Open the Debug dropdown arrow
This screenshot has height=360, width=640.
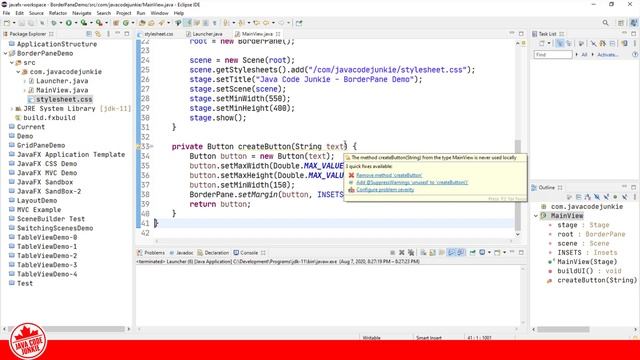pos(61,23)
